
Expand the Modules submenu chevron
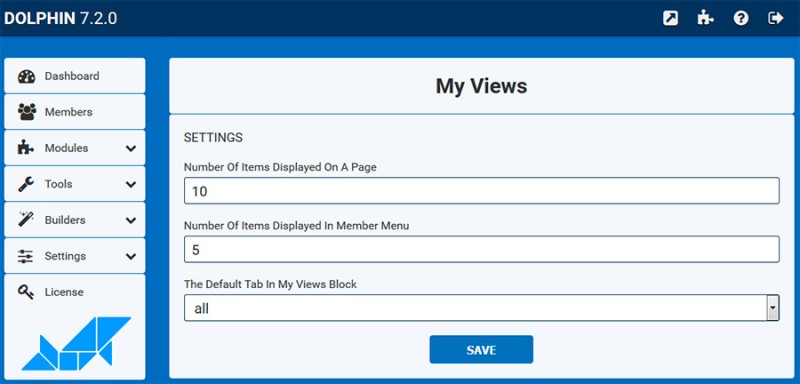click(x=131, y=148)
